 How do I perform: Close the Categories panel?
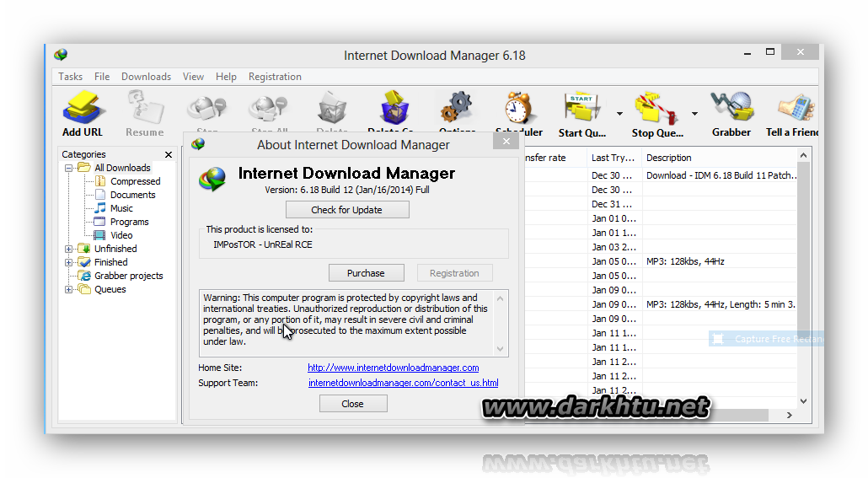click(169, 154)
